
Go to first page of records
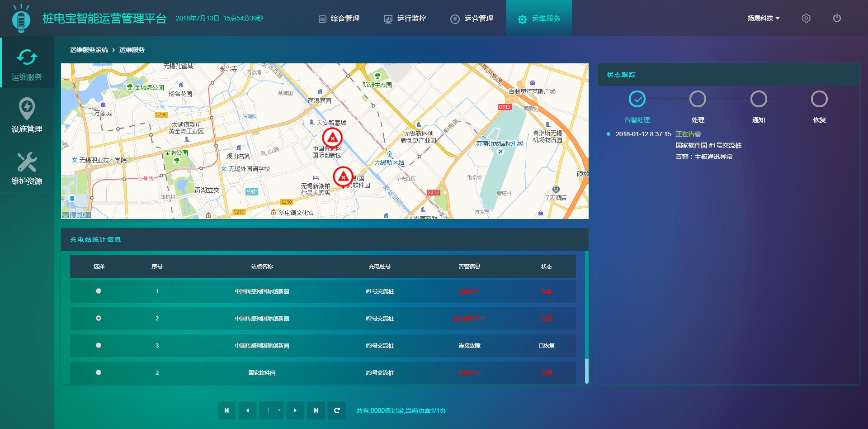[x=226, y=410]
